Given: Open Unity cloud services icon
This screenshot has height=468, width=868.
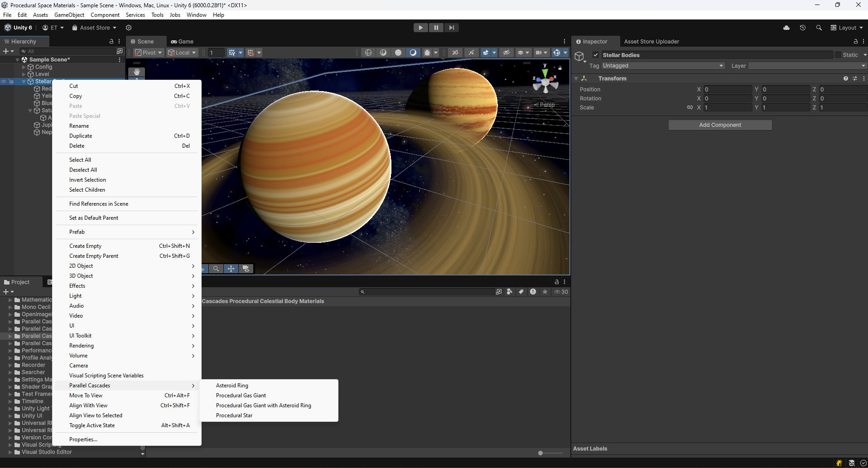Looking at the screenshot, I should (x=786, y=28).
